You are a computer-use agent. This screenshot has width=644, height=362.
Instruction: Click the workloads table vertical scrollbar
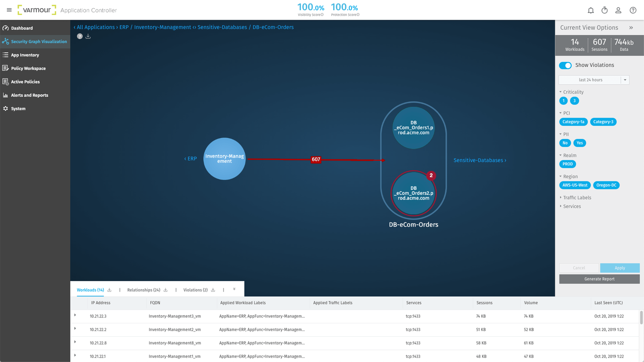[x=641, y=318]
